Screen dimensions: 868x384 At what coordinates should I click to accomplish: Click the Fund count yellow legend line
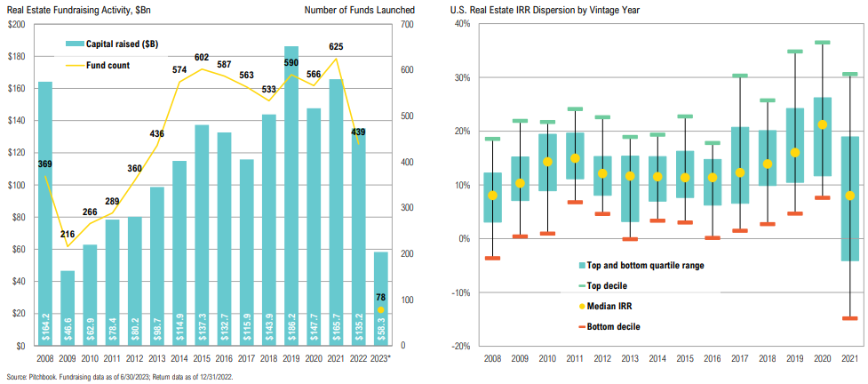click(75, 64)
